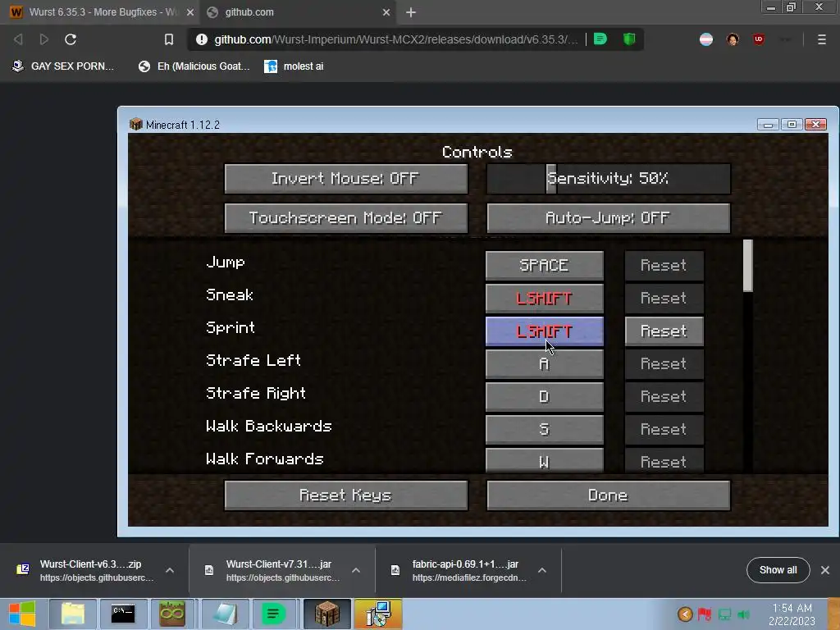Reset the Strafe Left key binding
The height and width of the screenshot is (630, 840).
tap(664, 363)
